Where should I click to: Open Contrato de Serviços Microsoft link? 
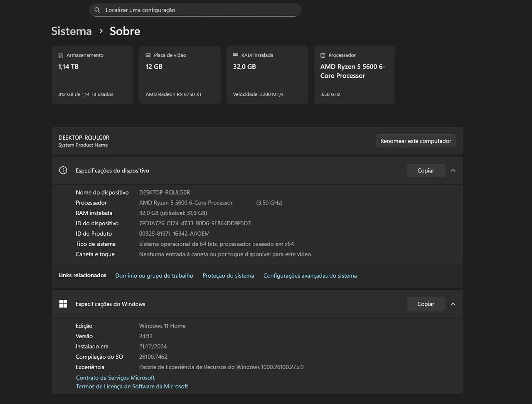click(x=115, y=378)
